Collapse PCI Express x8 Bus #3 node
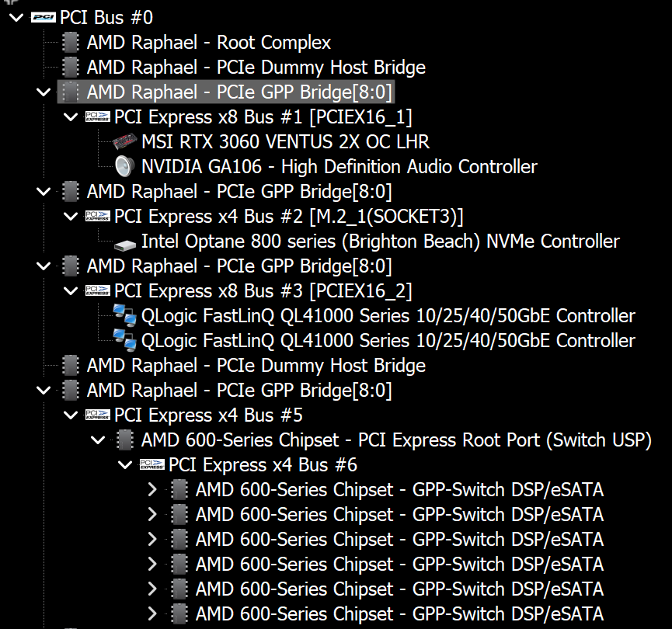Viewport: 672px width, 629px height. [71, 291]
